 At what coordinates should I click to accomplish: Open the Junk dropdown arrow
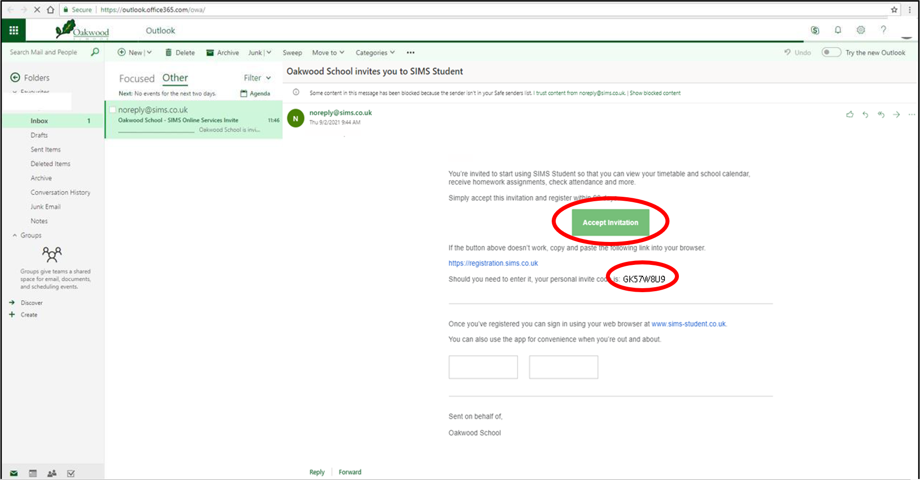(x=269, y=52)
